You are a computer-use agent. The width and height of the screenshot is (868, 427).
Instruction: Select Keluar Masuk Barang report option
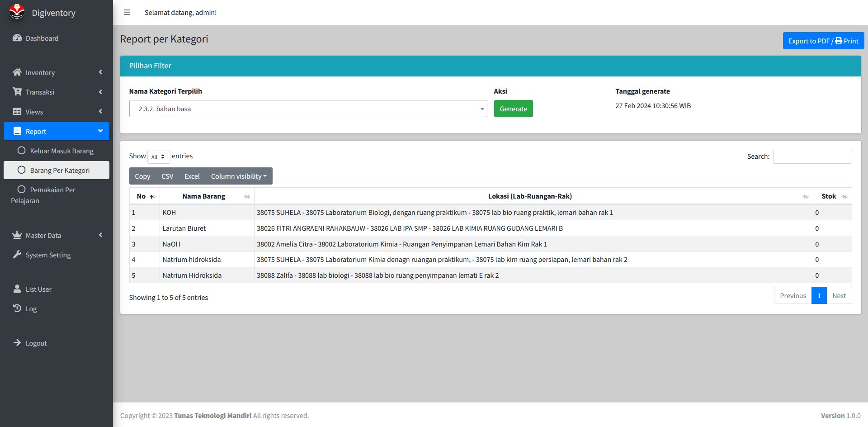(x=61, y=151)
